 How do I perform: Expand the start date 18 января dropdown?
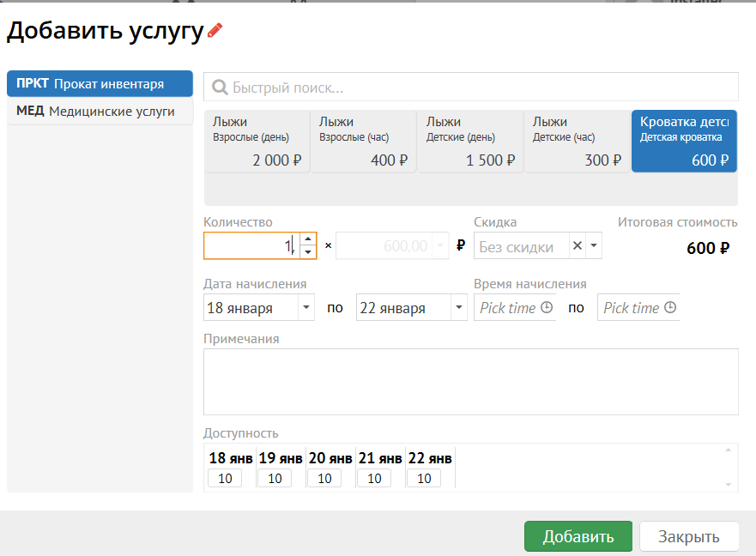coord(306,308)
